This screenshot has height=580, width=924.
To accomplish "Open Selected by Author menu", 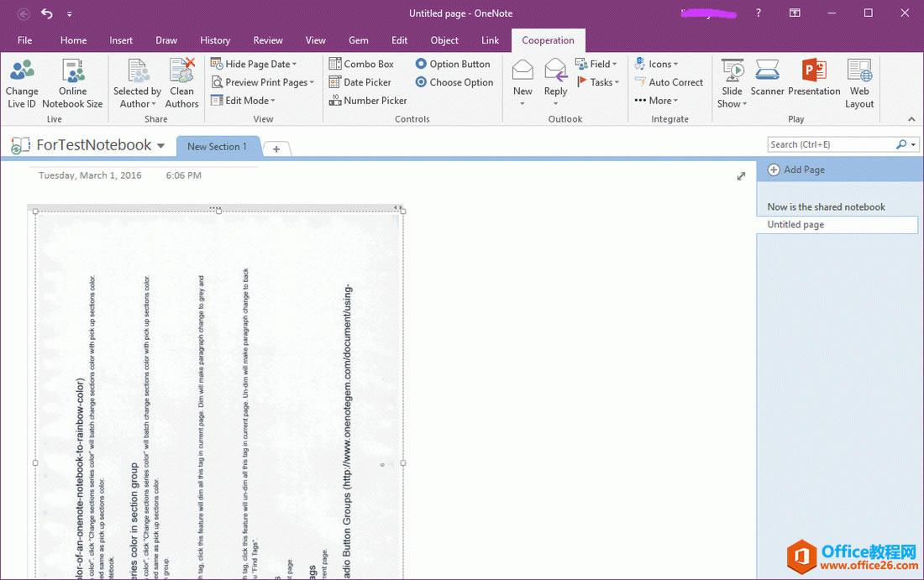I will (x=137, y=84).
